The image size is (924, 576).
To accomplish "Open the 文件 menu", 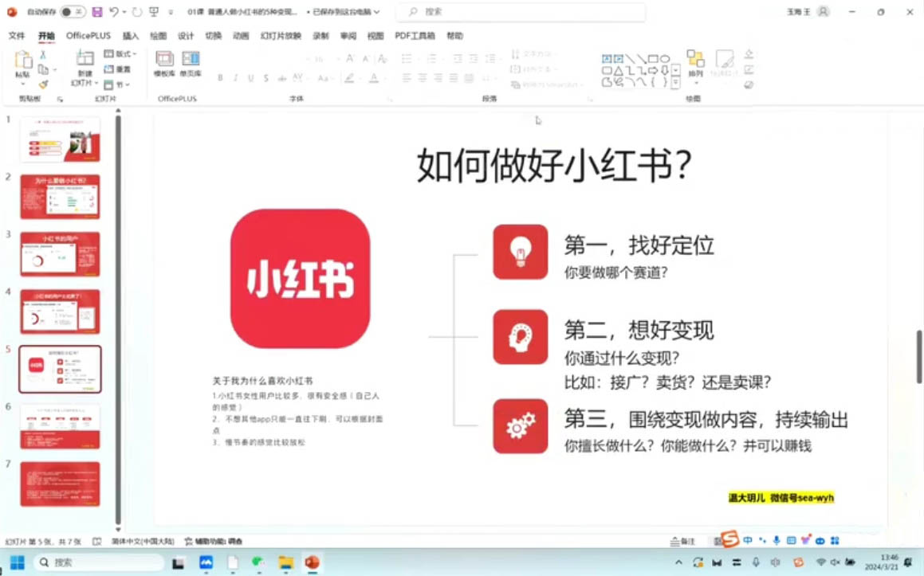I will [x=17, y=36].
